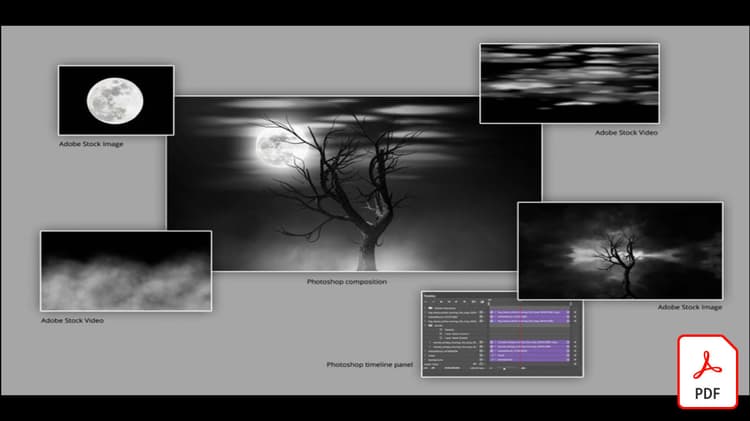The height and width of the screenshot is (421, 750).
Task: Click the Photoshop timeline panel screenshot
Action: pos(502,334)
